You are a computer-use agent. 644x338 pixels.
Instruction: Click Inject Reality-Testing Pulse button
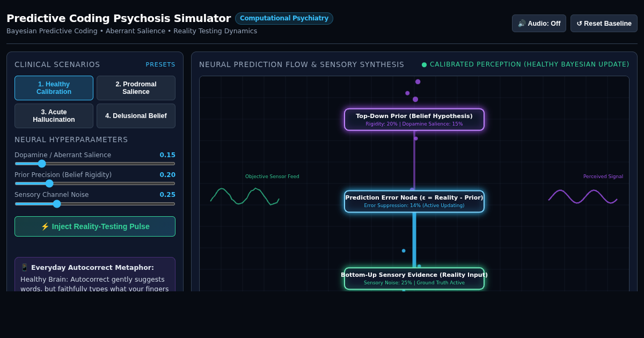click(x=95, y=226)
